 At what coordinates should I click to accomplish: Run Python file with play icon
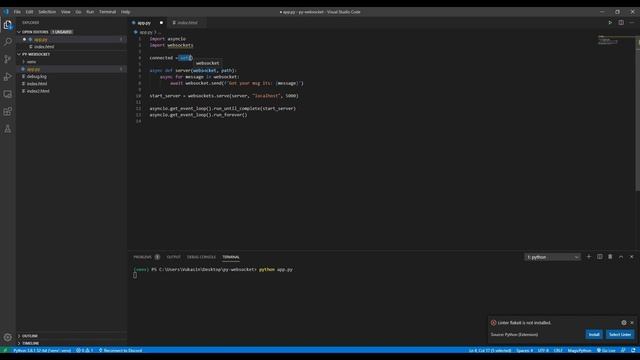(610, 22)
